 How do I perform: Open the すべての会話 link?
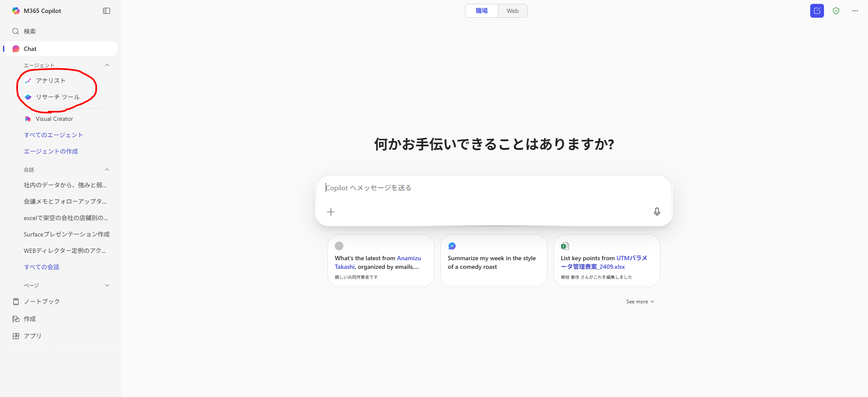(x=41, y=267)
